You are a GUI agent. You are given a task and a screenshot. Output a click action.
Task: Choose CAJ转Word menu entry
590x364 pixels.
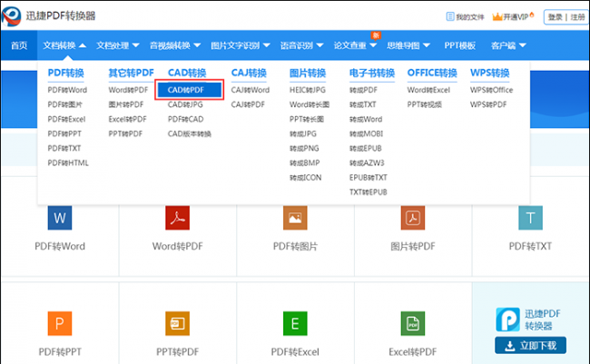(251, 90)
